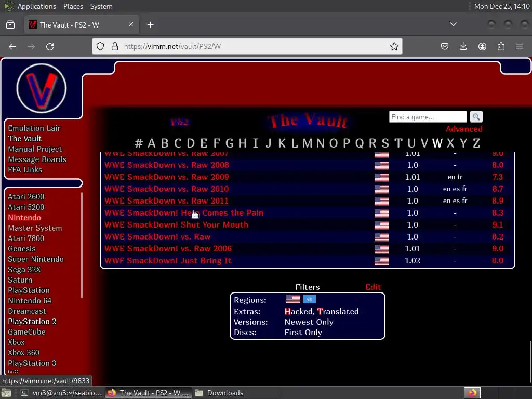Screen dimensions: 532x399
Task: Select Atari 2600 in the systems list
Action: pyautogui.click(x=26, y=197)
